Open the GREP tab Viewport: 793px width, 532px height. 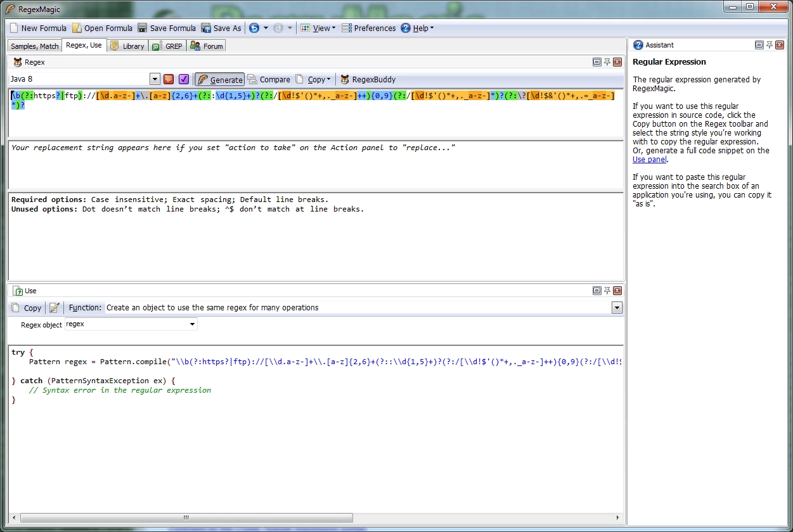point(167,46)
